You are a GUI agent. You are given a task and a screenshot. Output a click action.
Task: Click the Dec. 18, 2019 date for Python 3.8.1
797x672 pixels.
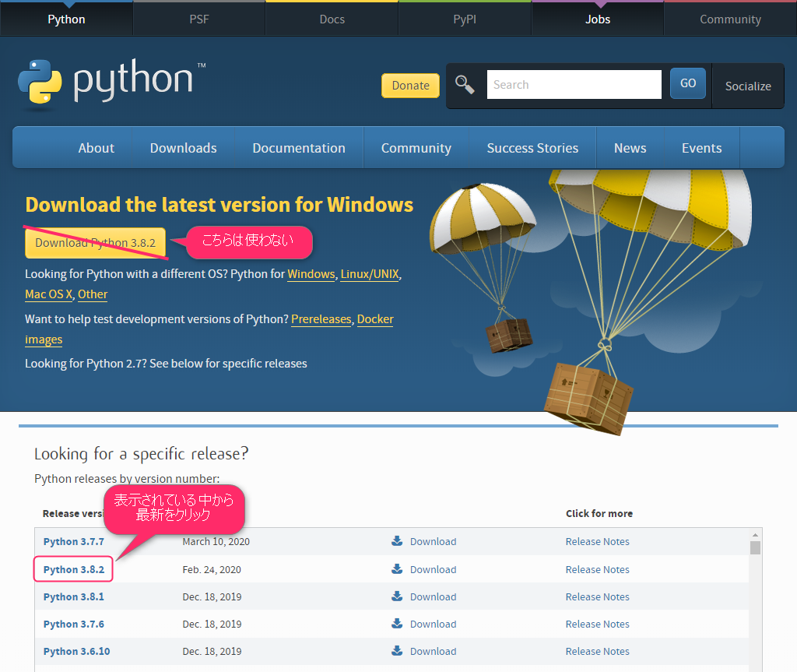coord(212,596)
